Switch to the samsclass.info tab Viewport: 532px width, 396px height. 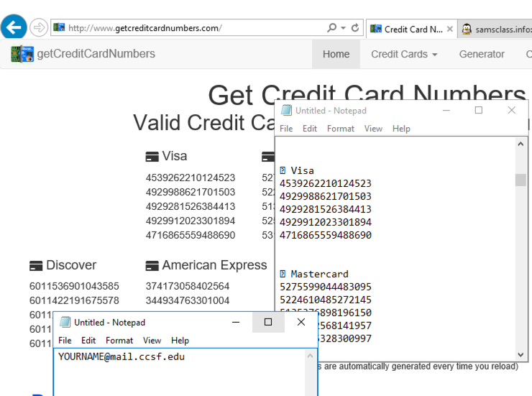(495, 29)
